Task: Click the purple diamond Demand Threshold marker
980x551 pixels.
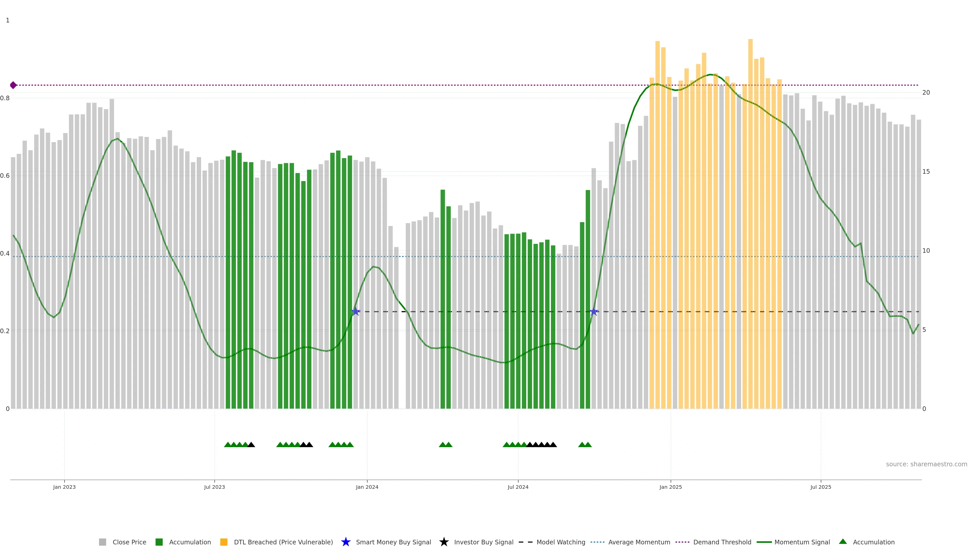Action: click(13, 85)
